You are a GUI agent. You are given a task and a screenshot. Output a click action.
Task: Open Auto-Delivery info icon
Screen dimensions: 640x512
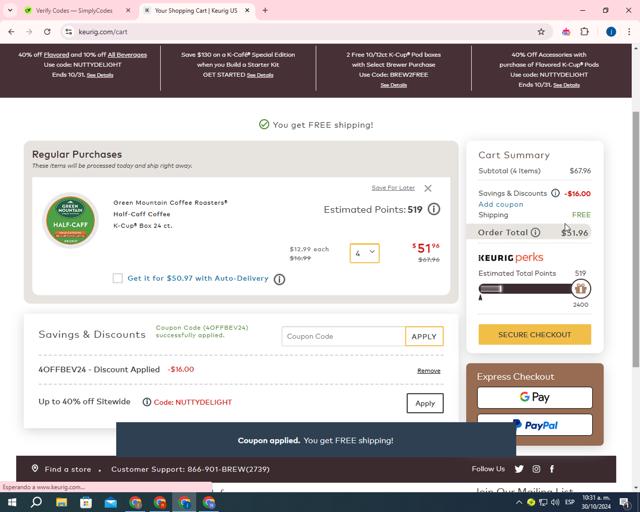coord(279,279)
